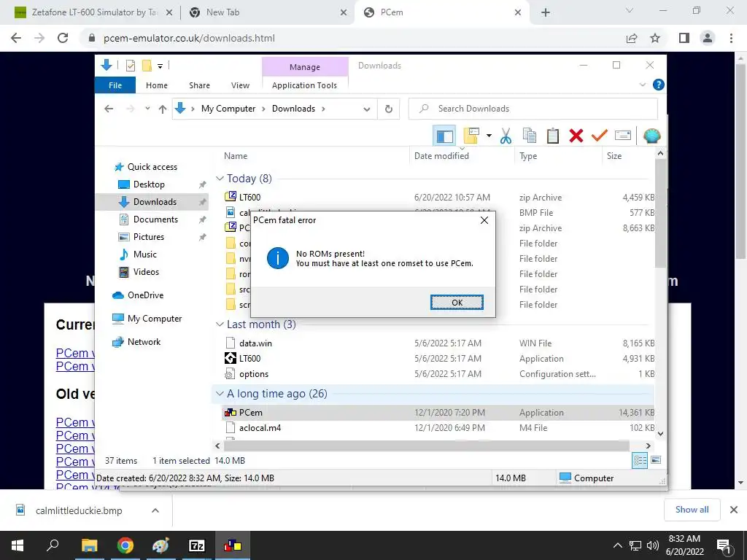
Task: Select the options configuration file
Action: pos(438,374)
